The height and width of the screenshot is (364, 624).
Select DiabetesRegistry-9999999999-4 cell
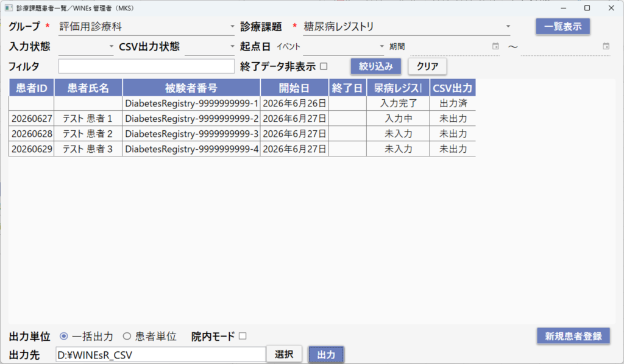pyautogui.click(x=191, y=149)
